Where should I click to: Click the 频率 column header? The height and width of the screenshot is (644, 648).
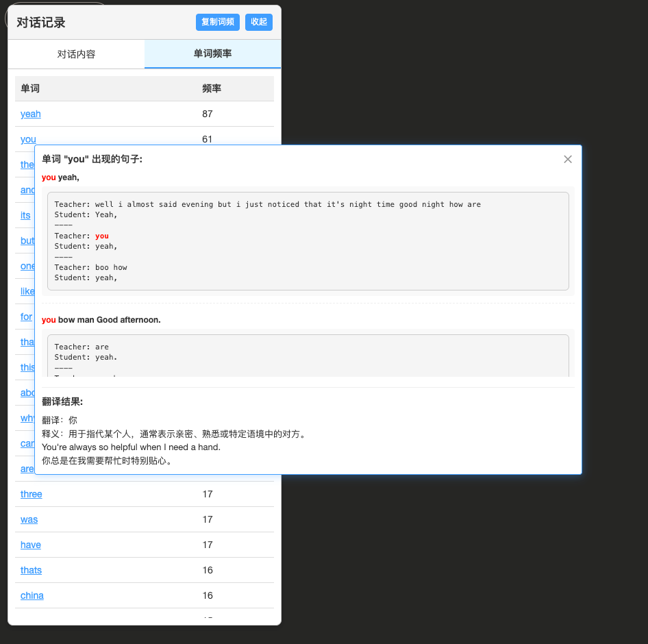tap(212, 88)
